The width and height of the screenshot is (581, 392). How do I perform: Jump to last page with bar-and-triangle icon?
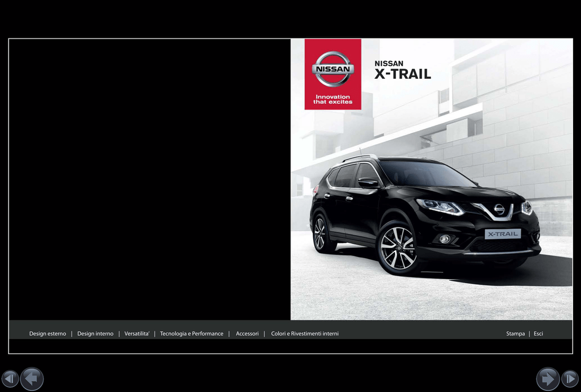pyautogui.click(x=570, y=379)
